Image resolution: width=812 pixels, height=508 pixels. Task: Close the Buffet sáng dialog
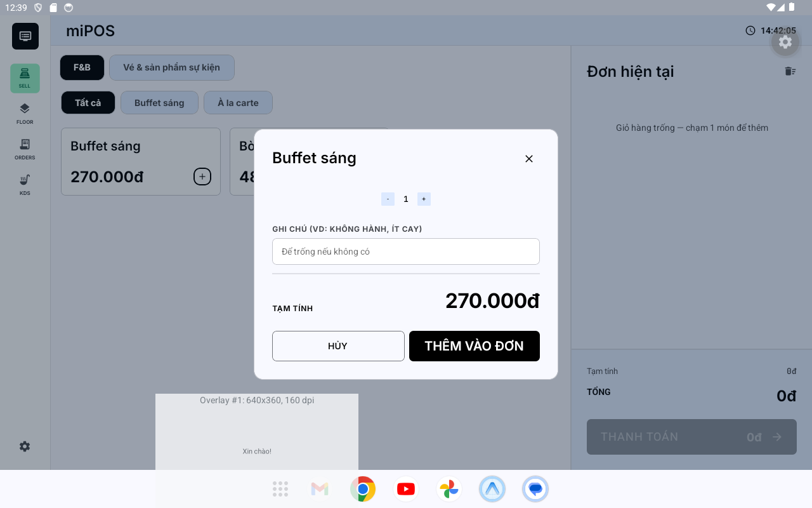pyautogui.click(x=529, y=159)
